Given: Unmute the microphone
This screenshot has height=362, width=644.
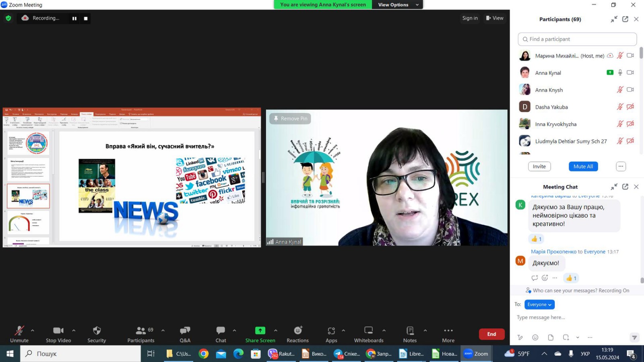Looking at the screenshot, I should click(19, 331).
